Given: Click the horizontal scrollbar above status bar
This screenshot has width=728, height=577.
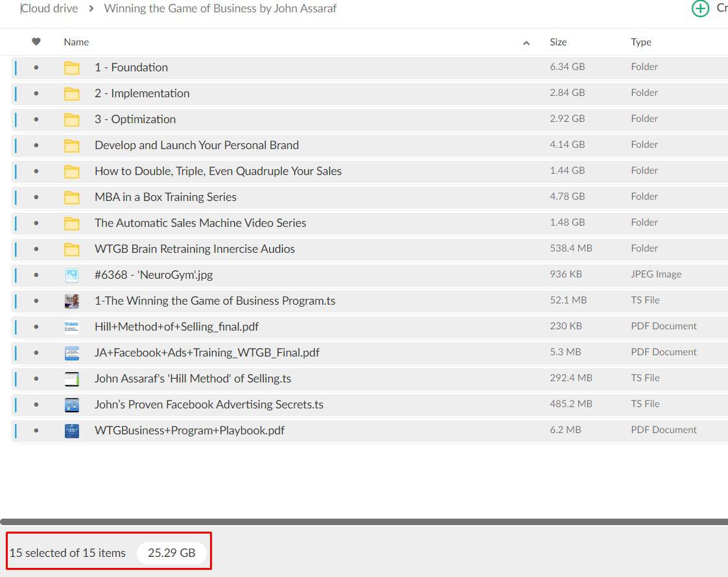Looking at the screenshot, I should click(x=364, y=521).
